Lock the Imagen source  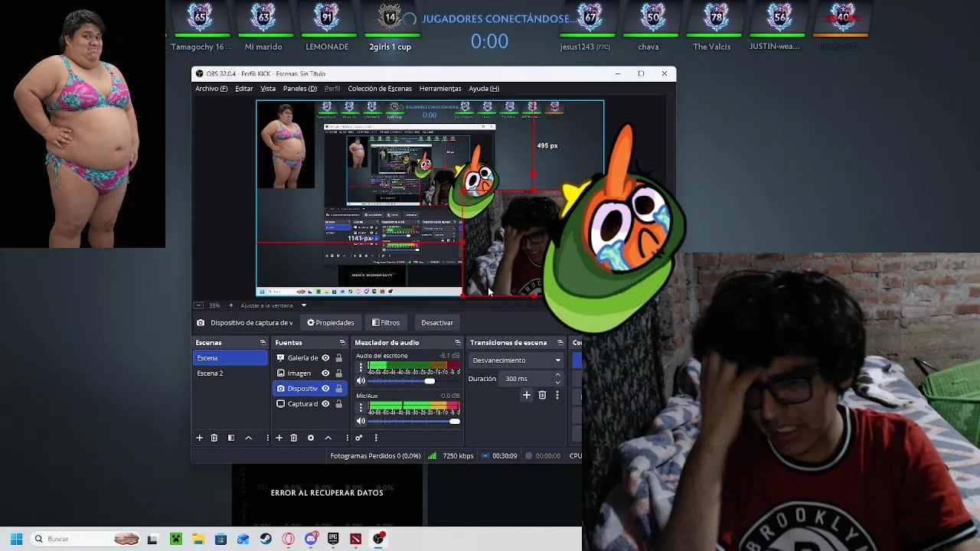coord(338,373)
